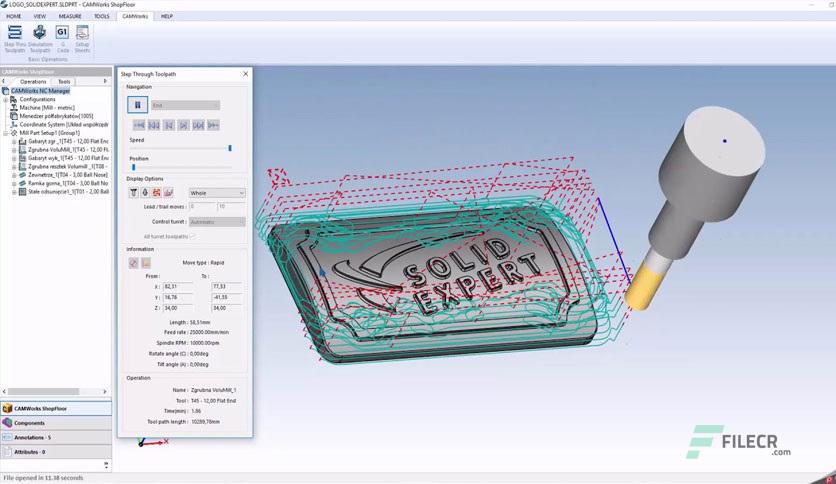Select Stale odsuniecie1_1 operation
The width and height of the screenshot is (836, 484).
(68, 191)
